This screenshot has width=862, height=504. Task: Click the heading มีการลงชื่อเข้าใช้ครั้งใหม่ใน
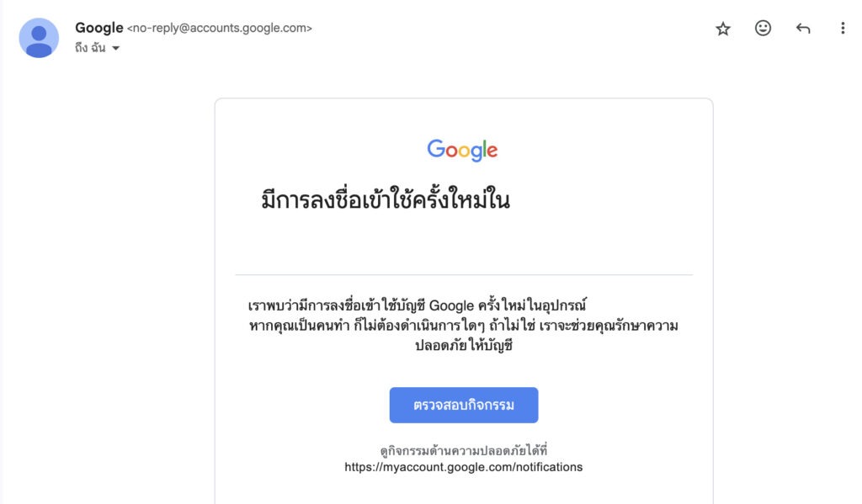click(x=386, y=201)
